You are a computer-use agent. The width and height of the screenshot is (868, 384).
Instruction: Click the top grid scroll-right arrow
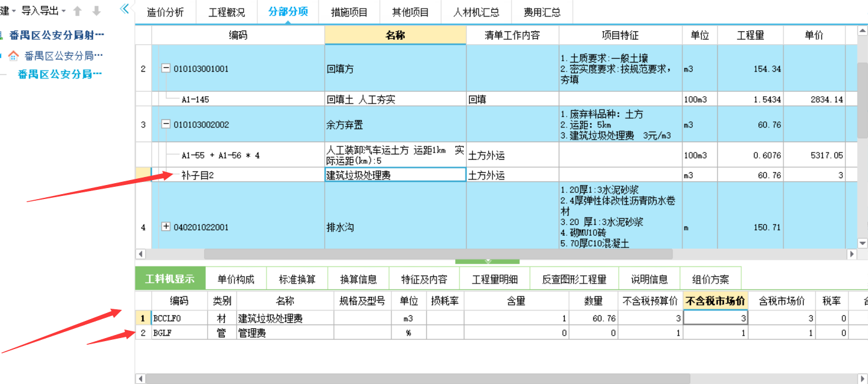(x=851, y=254)
